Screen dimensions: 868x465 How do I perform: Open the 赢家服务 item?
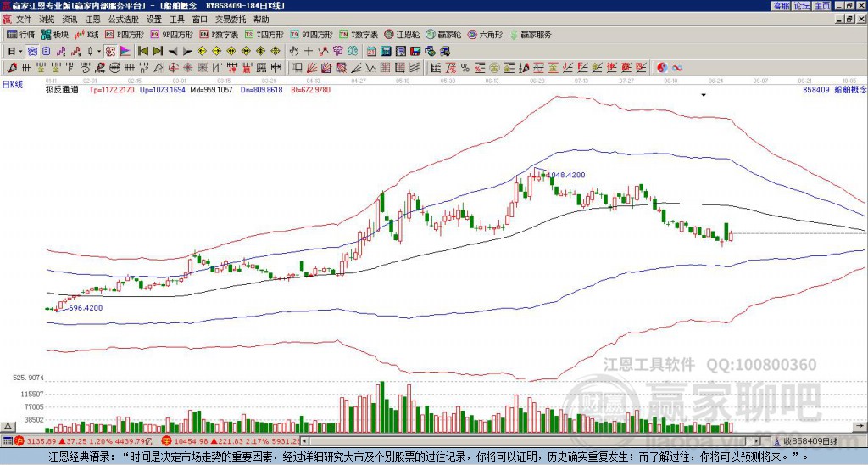(x=531, y=34)
